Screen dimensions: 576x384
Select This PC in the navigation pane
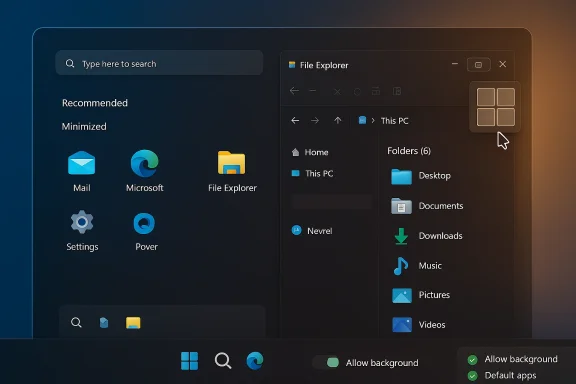click(x=312, y=173)
